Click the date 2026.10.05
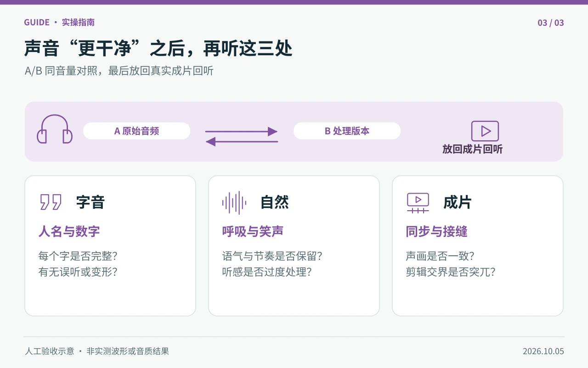Screen dimensions: 588x368 coord(543,351)
